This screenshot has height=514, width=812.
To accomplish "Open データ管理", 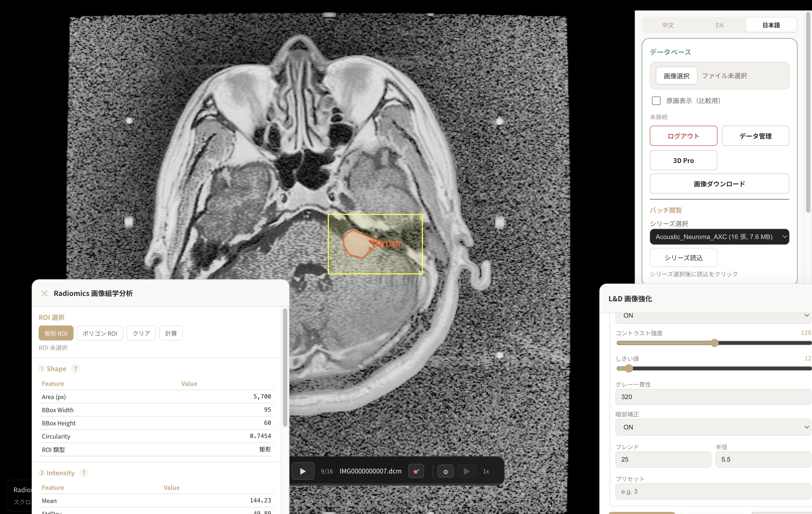I will coord(755,136).
